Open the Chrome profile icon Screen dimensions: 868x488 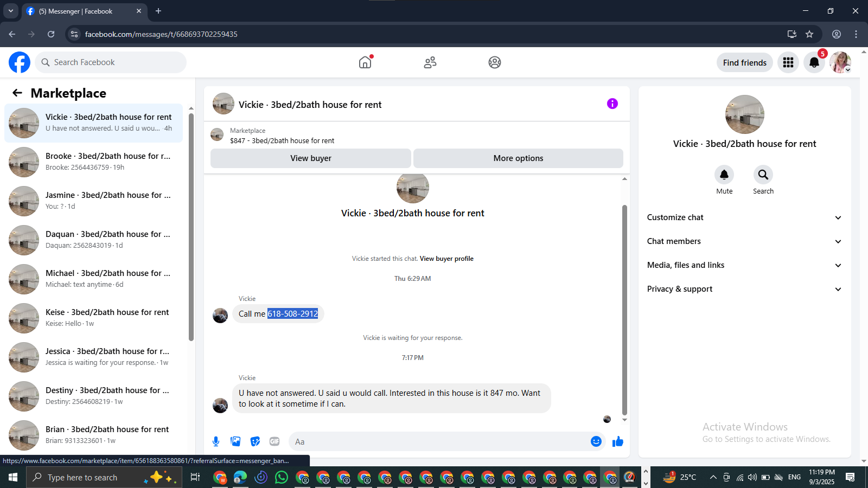(x=837, y=34)
